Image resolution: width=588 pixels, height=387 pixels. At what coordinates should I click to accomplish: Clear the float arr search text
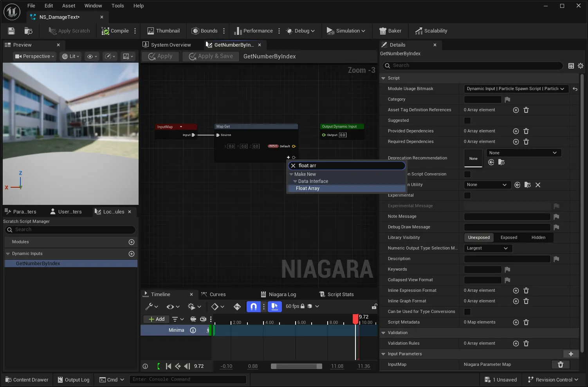click(x=293, y=166)
